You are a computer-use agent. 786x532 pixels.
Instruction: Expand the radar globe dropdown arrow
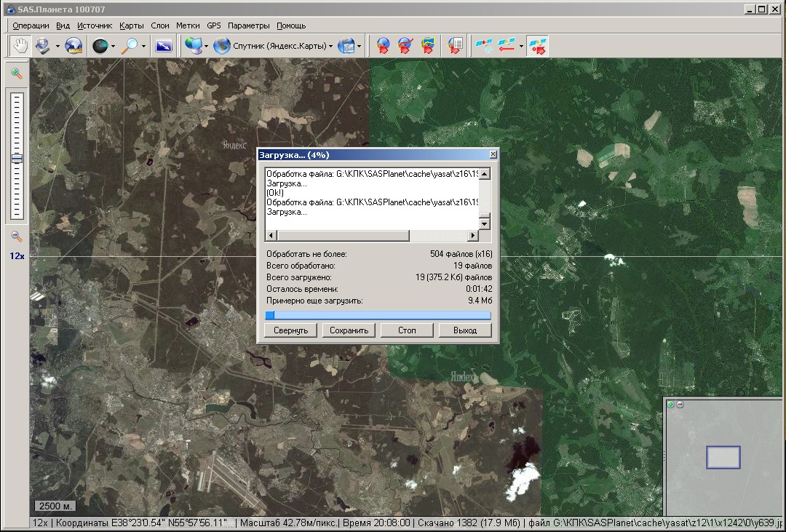tap(113, 46)
